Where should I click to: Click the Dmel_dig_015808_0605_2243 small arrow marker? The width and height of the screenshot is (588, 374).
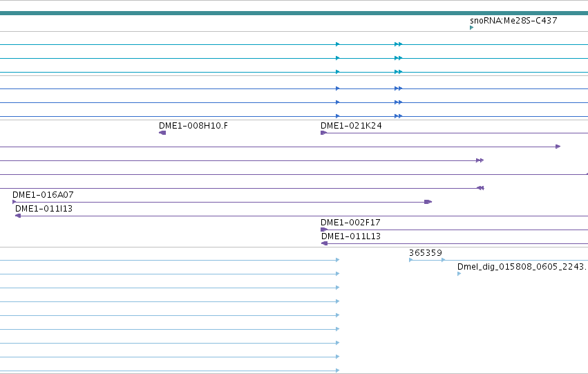click(x=459, y=274)
